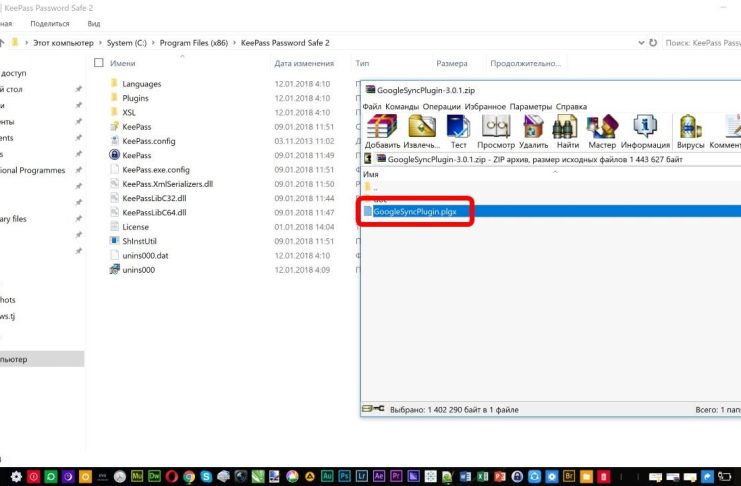Select the Plugins folder in Explorer
Viewport: 741px width, 486px height.
(135, 98)
